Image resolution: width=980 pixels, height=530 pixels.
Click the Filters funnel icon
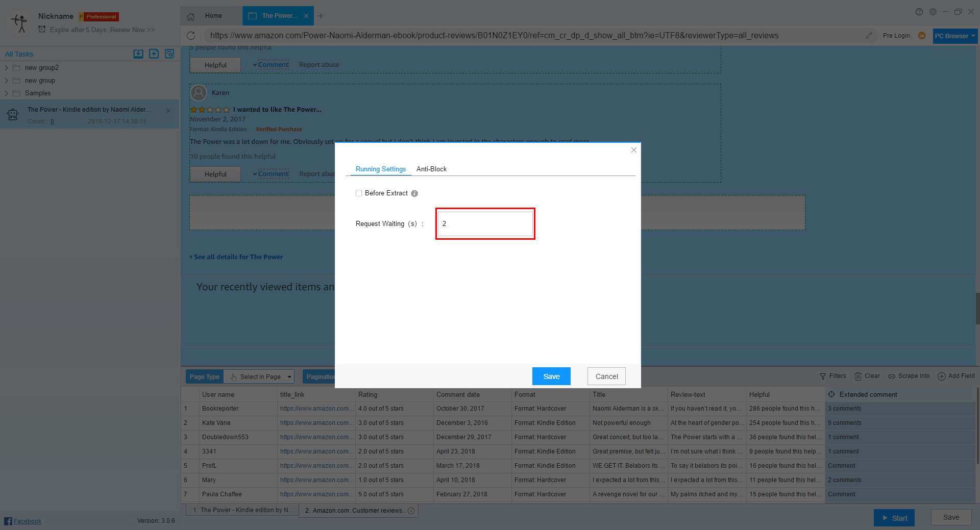coord(823,376)
